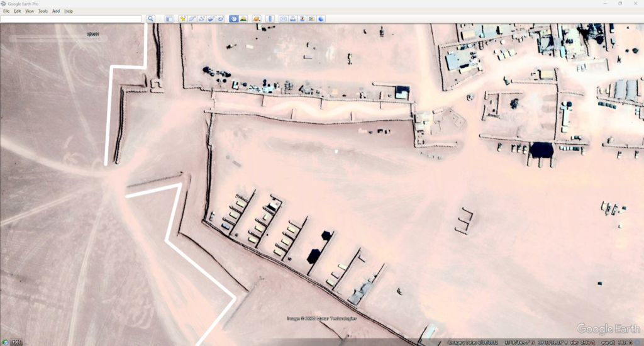Add an image overlay
Image resolution: width=644 pixels, height=346 pixels.
point(211,19)
